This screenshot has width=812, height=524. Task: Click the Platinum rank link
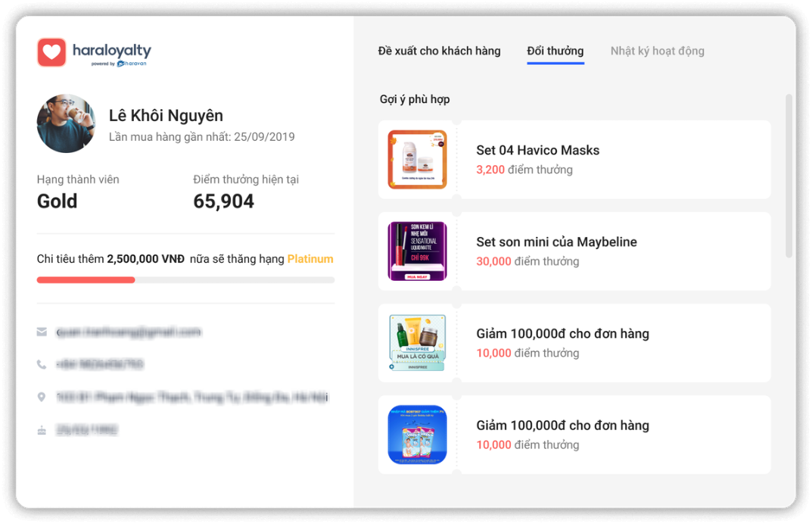click(x=310, y=259)
